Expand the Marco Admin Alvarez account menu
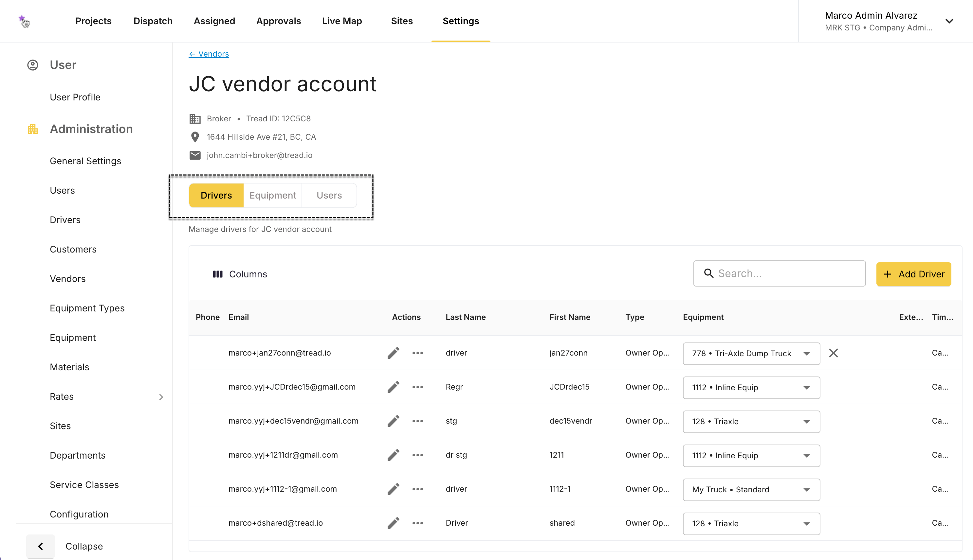 coord(949,21)
